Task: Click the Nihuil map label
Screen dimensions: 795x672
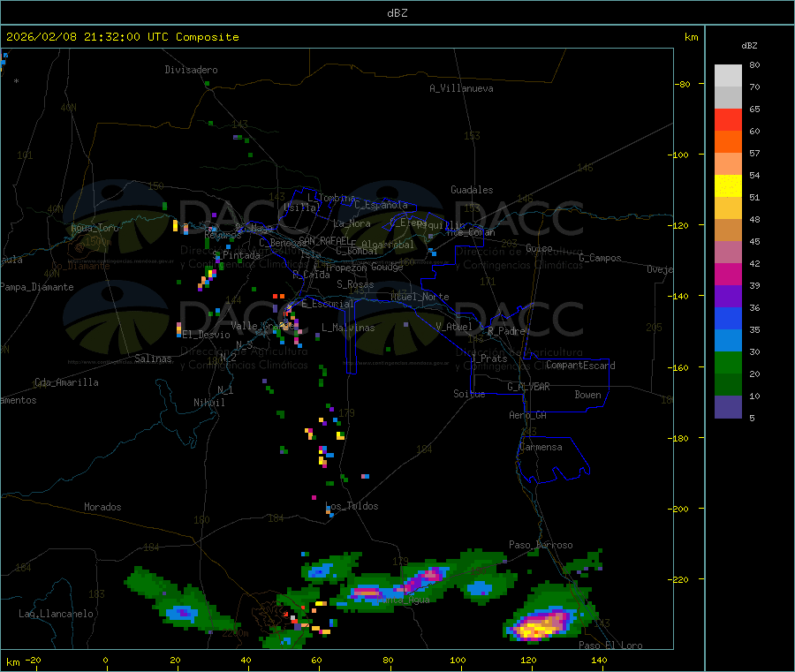Action: click(209, 403)
